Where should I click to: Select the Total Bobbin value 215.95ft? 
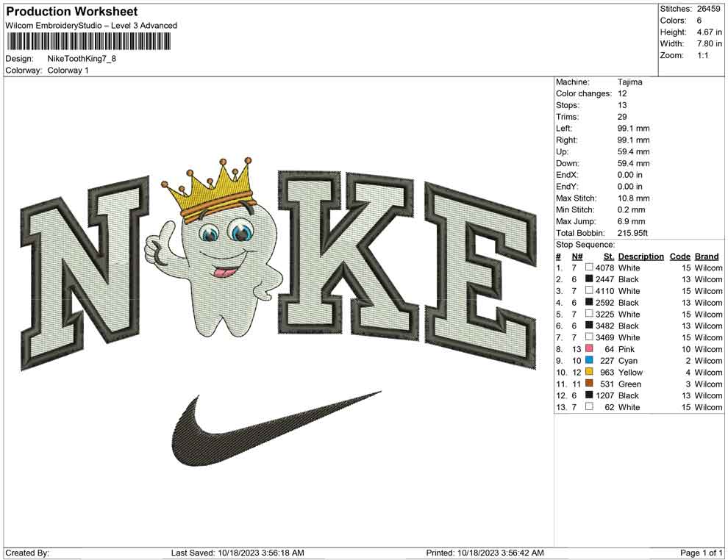click(x=632, y=233)
